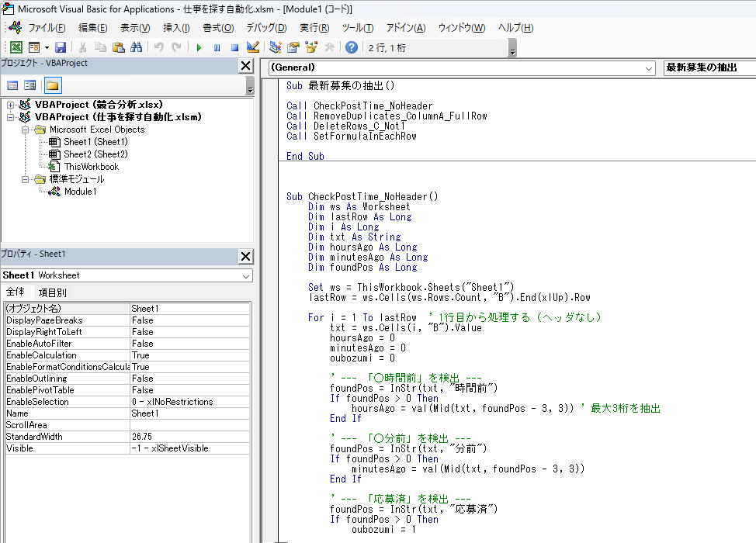Click the View Code icon in the Project pane

12,86
